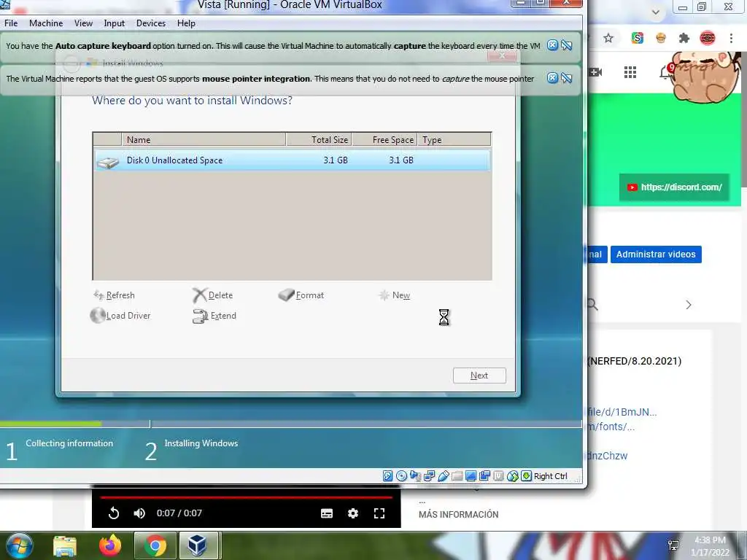Open YouTube apps grid icon
Screen dimensions: 747x560
tap(630, 72)
